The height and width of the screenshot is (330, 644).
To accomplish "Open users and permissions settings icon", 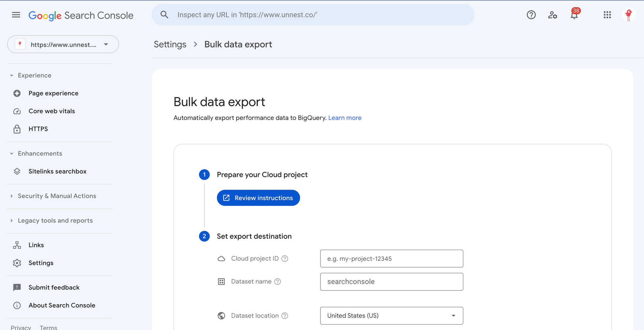I will tap(552, 15).
